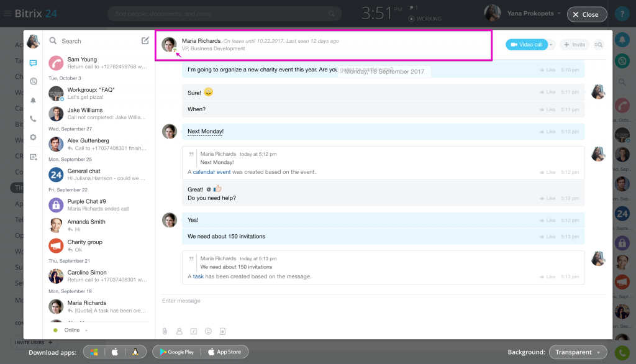Image resolution: width=636 pixels, height=364 pixels.
Task: Like "We need about 150 invitations" message
Action: (547, 237)
